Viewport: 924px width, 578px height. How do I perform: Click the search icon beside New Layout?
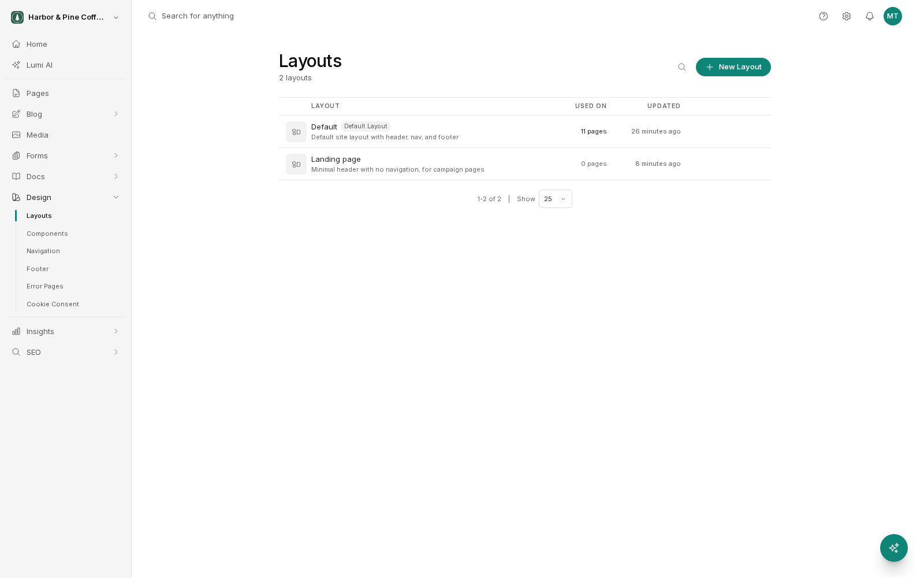tap(682, 67)
